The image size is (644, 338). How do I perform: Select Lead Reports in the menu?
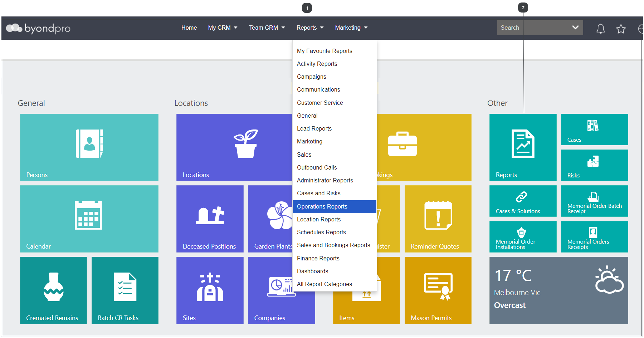[x=335, y=128]
